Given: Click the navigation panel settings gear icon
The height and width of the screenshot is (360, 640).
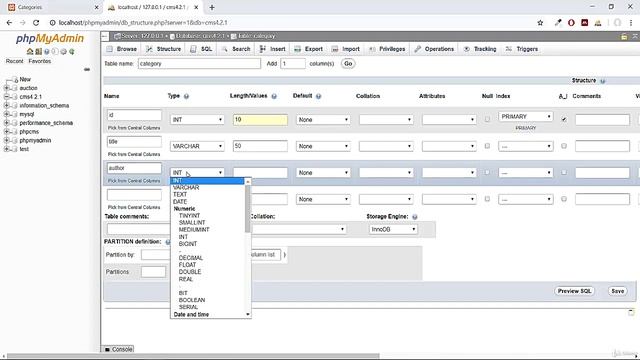Looking at the screenshot, I should click(x=63, y=51).
